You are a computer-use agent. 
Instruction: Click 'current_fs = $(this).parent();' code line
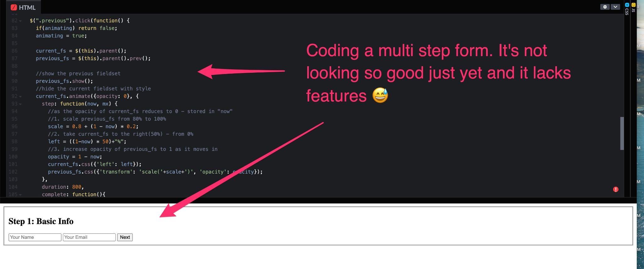pyautogui.click(x=81, y=51)
